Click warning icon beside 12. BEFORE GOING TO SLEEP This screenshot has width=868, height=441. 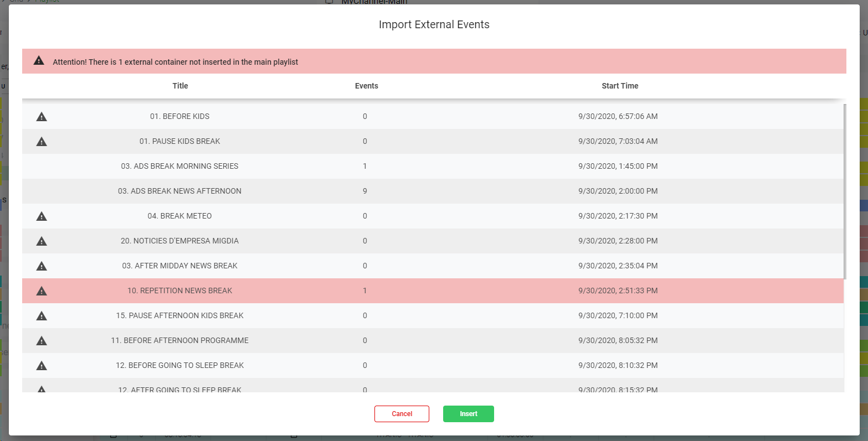42,366
